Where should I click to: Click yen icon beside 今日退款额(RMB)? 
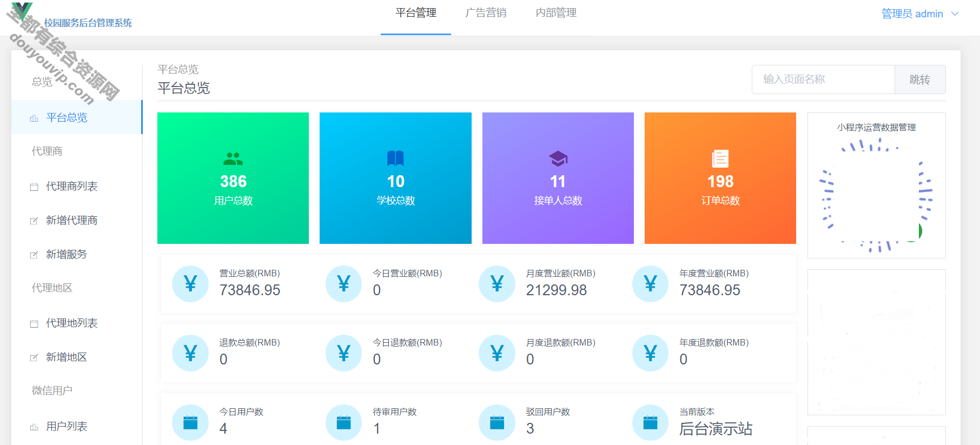(343, 353)
